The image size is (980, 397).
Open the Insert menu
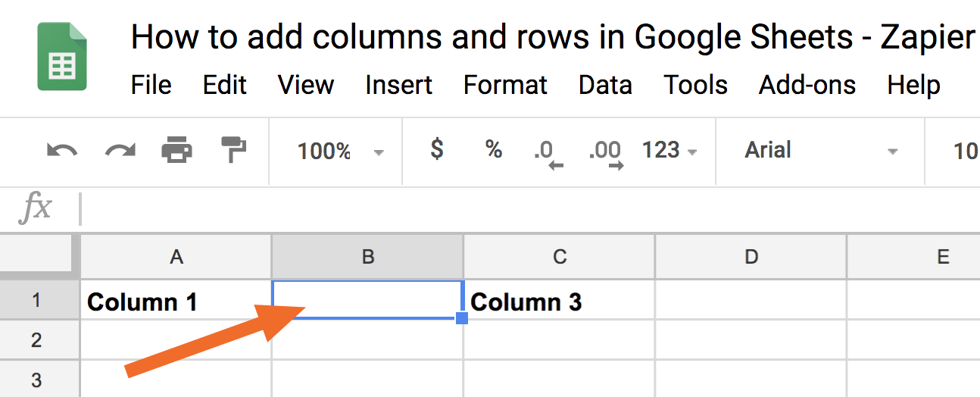[x=399, y=85]
